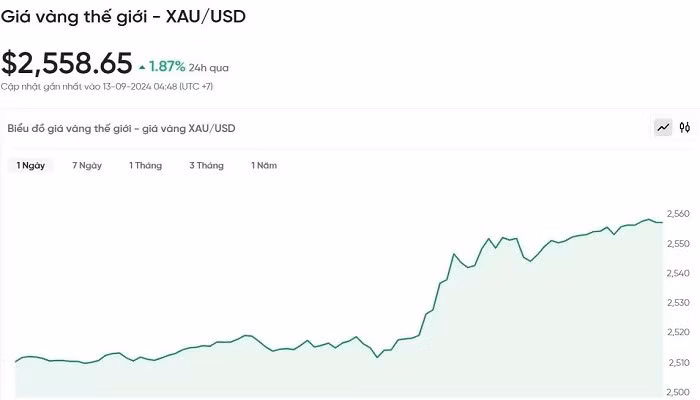Open the 3 Tháng chart range
Image resolution: width=700 pixels, height=400 pixels.
206,165
